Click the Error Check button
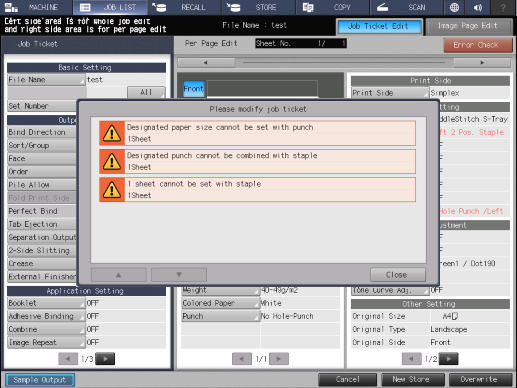Image resolution: width=517 pixels, height=388 pixels. (x=478, y=45)
